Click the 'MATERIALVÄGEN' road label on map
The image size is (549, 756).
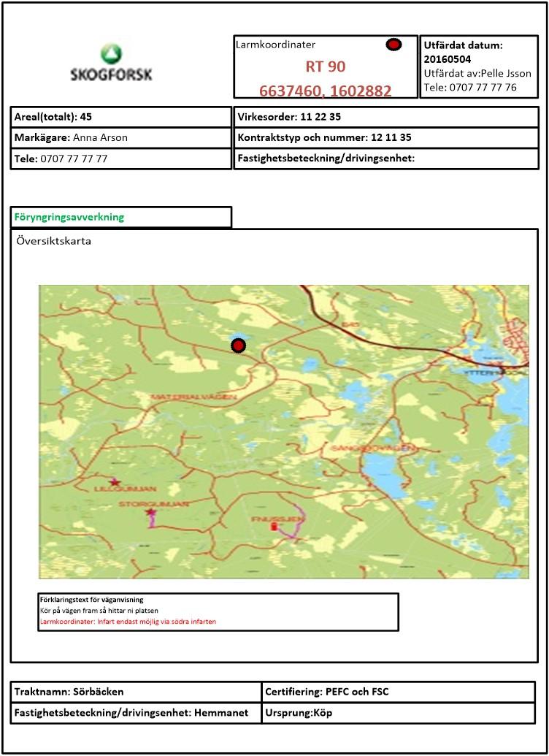[x=194, y=397]
